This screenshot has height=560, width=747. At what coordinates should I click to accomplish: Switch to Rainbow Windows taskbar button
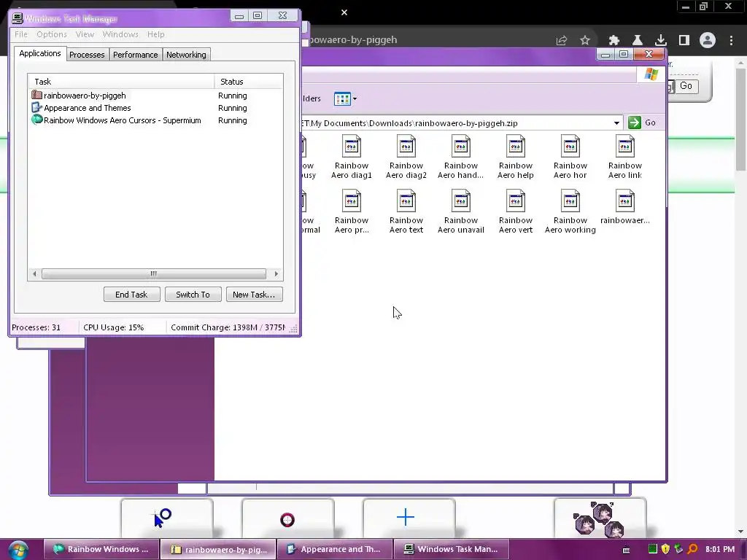pyautogui.click(x=101, y=549)
